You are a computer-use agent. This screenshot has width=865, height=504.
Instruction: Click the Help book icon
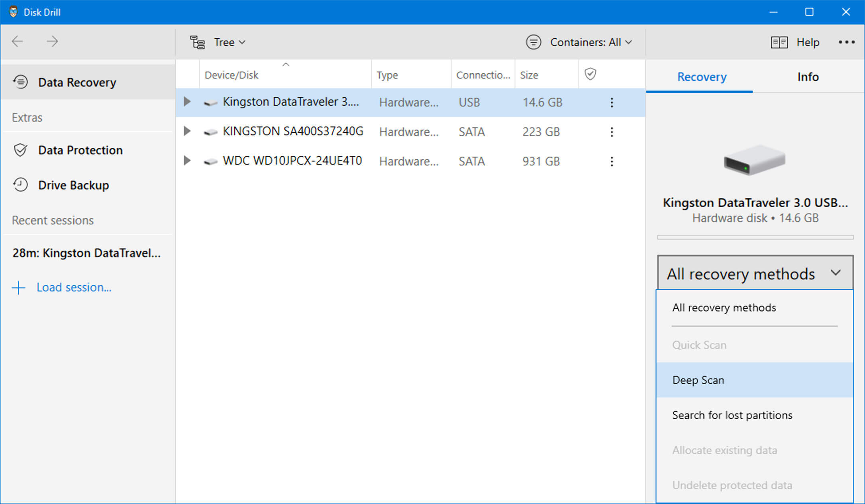tap(779, 42)
